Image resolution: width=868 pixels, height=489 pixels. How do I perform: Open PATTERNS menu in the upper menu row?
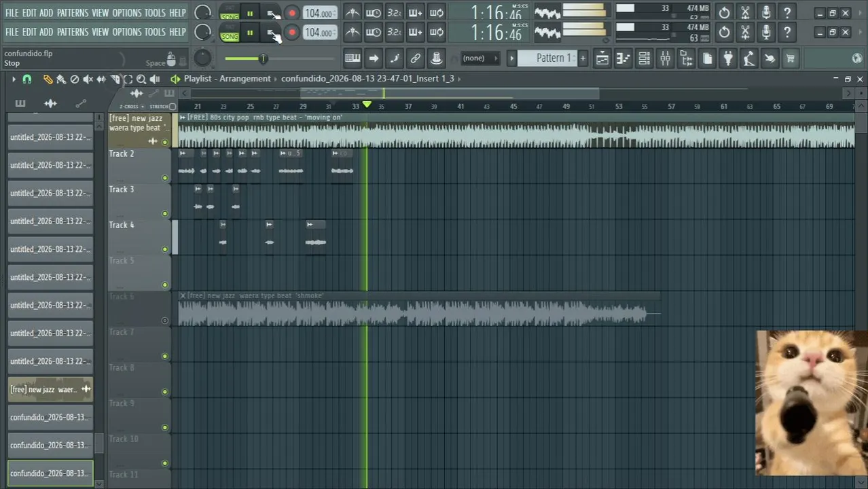coord(72,13)
